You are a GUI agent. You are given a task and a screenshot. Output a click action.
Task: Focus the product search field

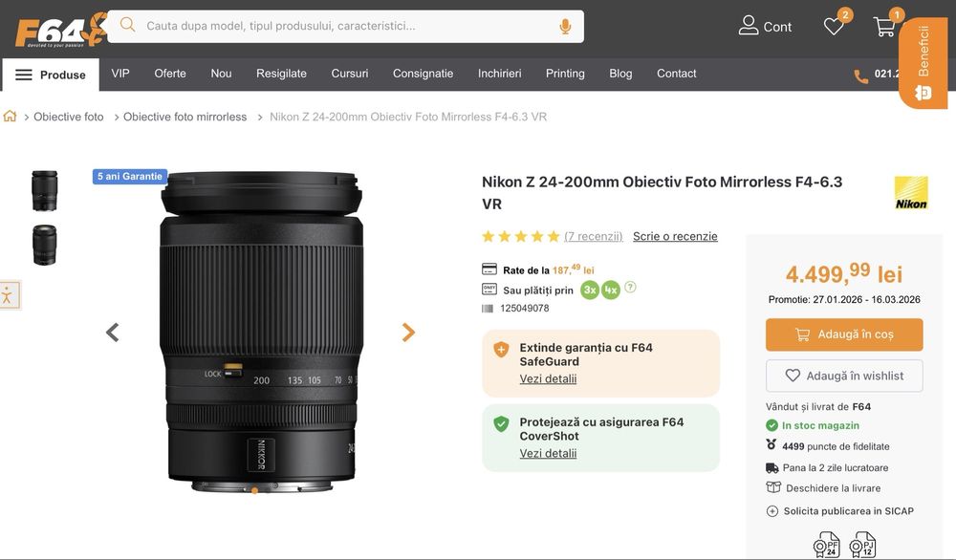point(345,26)
